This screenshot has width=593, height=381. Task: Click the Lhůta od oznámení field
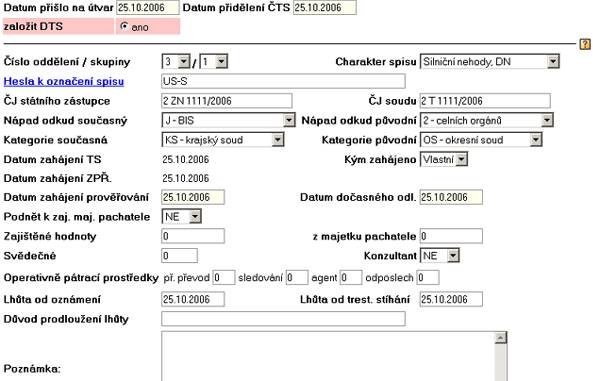click(x=193, y=299)
